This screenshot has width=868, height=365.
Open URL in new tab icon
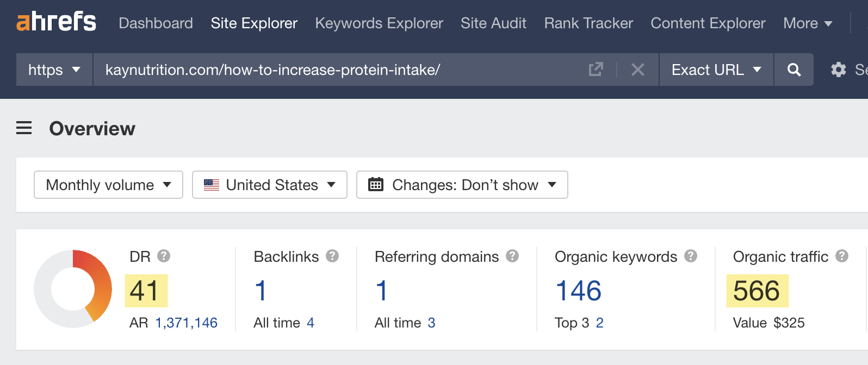pos(596,70)
